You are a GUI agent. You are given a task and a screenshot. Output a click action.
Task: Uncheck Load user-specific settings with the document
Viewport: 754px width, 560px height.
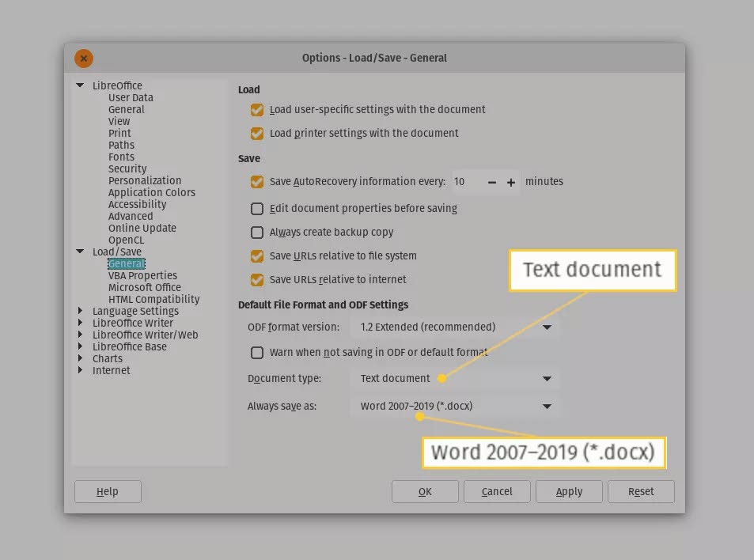pyautogui.click(x=257, y=110)
